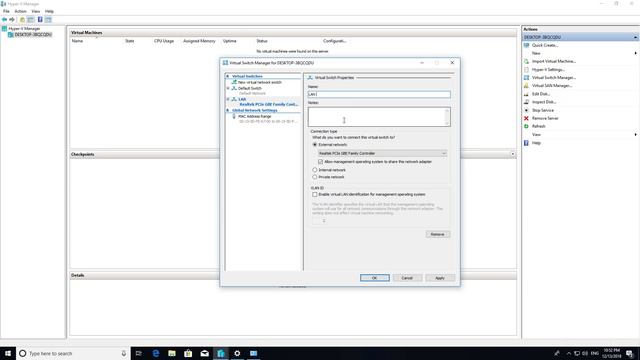Sort by the State column header
Screen dimensions: 640x360
click(x=129, y=41)
